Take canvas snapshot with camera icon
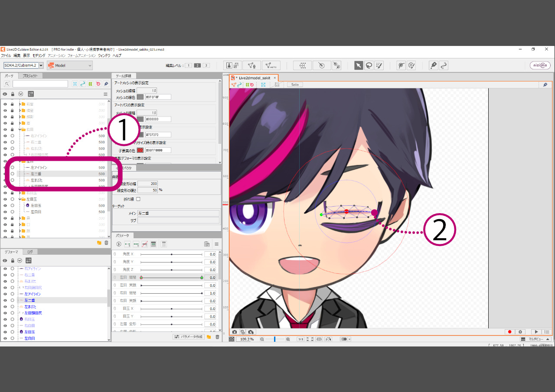Image resolution: width=555 pixels, height=392 pixels. click(x=235, y=332)
